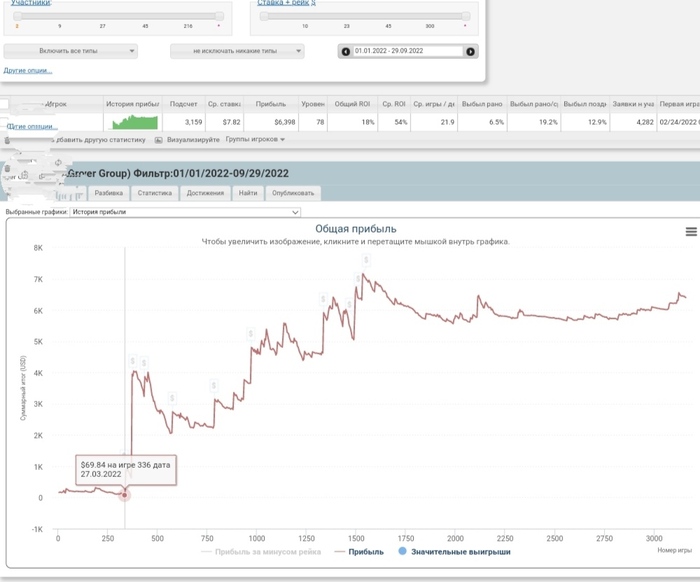
Task: Sort by Прибыль column header
Action: [x=271, y=104]
